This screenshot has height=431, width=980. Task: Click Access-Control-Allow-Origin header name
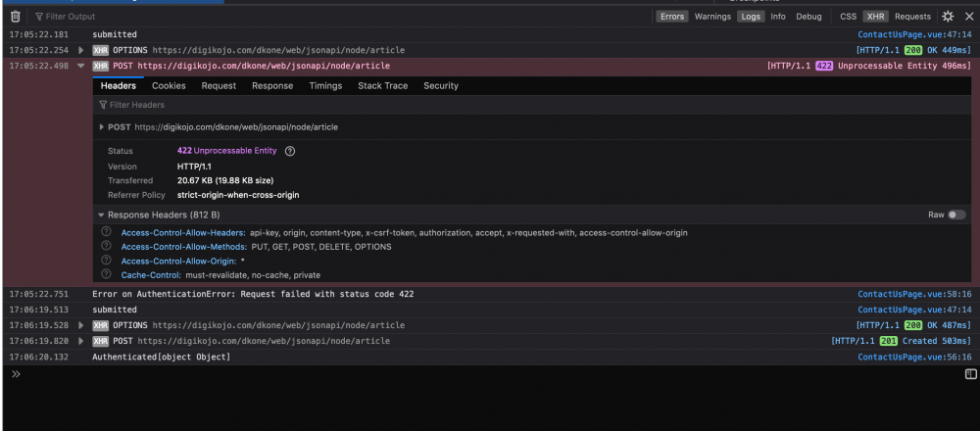(178, 262)
